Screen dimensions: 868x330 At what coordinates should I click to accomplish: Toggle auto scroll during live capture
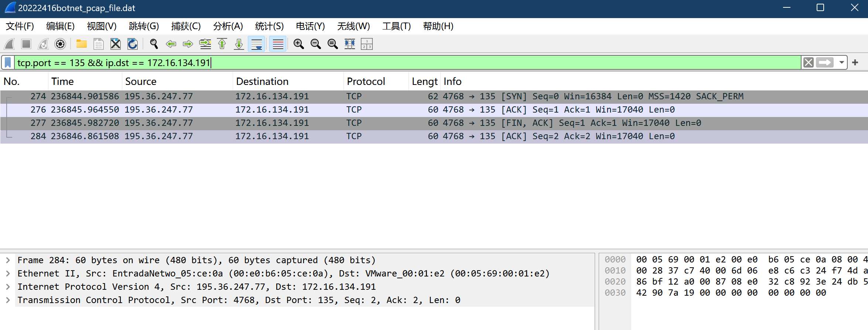[x=256, y=44]
